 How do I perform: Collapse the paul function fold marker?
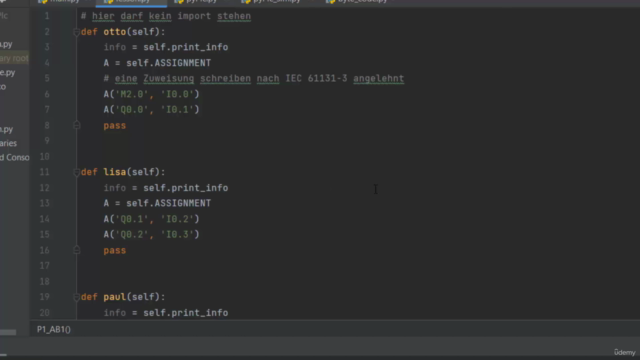coord(76,297)
